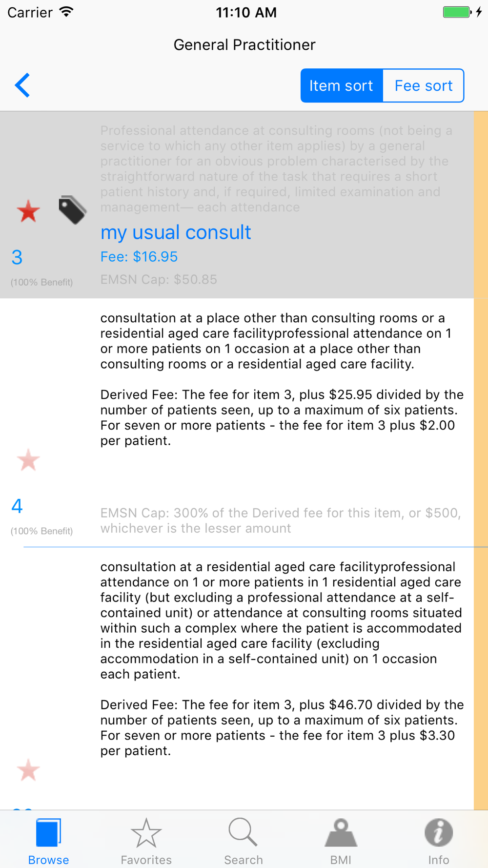Favorite item 4 with faded star
The height and width of the screenshot is (868, 488).
click(28, 460)
